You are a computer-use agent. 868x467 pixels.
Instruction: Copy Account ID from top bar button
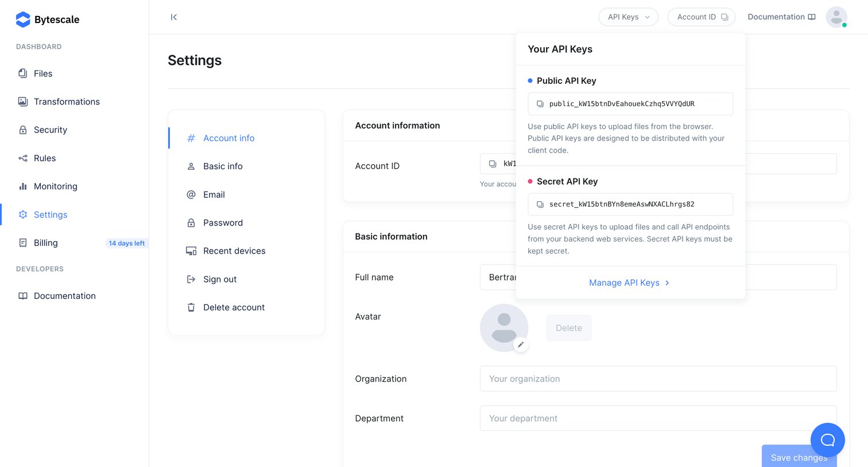702,17
